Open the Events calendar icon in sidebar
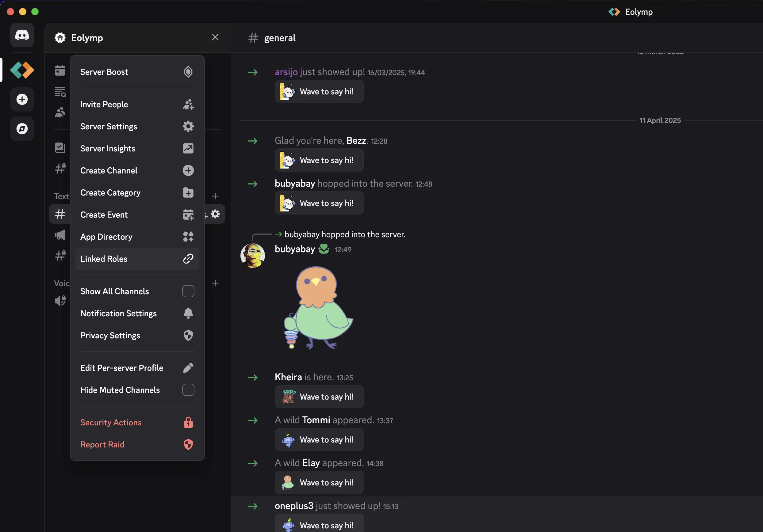This screenshot has height=532, width=763. pos(60,70)
